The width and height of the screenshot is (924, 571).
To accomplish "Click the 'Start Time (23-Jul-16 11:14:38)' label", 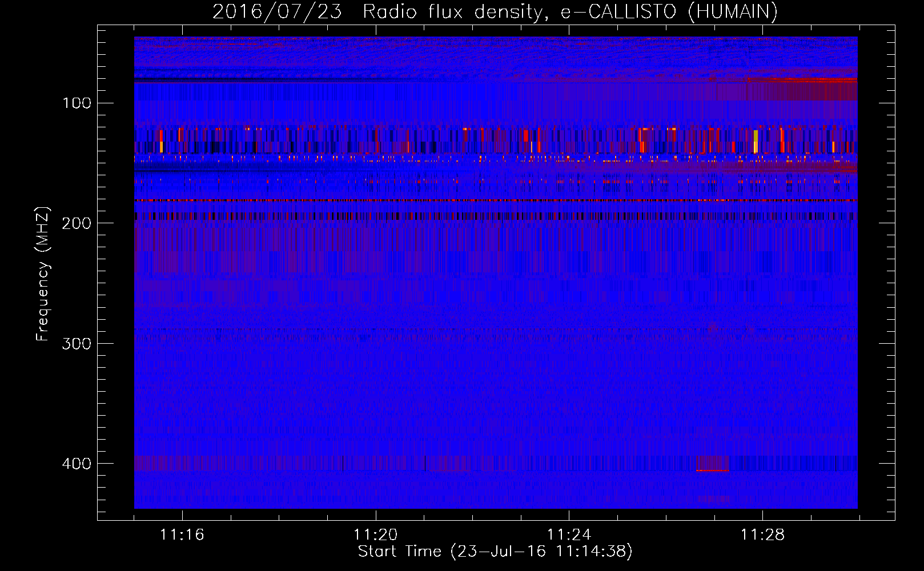I will click(x=495, y=552).
